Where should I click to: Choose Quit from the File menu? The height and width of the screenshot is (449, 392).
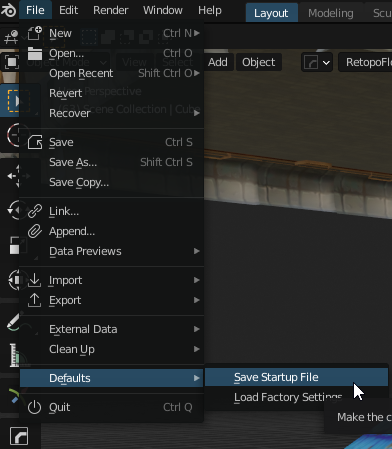[112, 407]
